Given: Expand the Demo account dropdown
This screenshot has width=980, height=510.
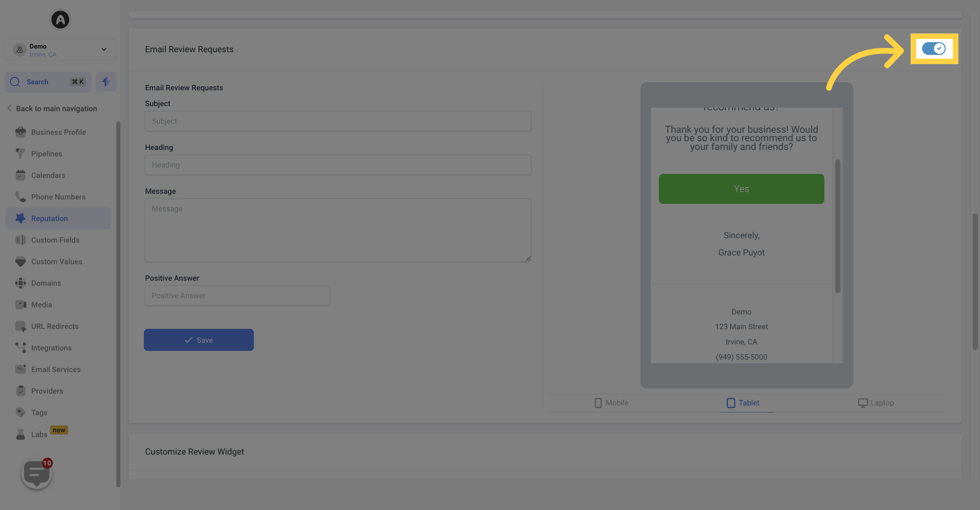Looking at the screenshot, I should pyautogui.click(x=103, y=49).
